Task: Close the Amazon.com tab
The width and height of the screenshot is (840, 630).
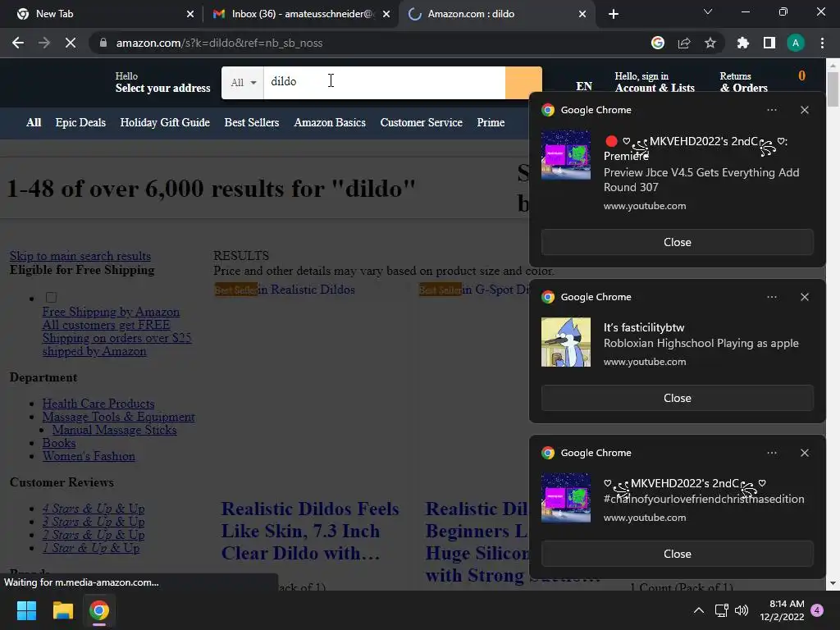Action: tap(582, 14)
